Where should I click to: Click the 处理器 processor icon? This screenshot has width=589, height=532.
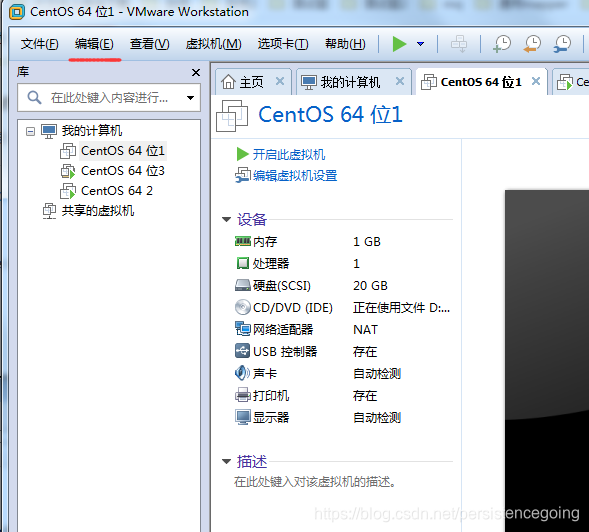point(243,263)
